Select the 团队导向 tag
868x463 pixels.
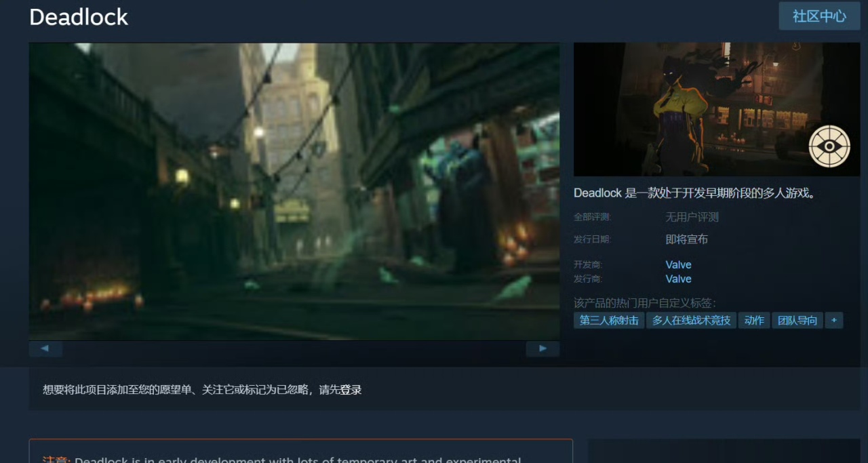coord(797,321)
